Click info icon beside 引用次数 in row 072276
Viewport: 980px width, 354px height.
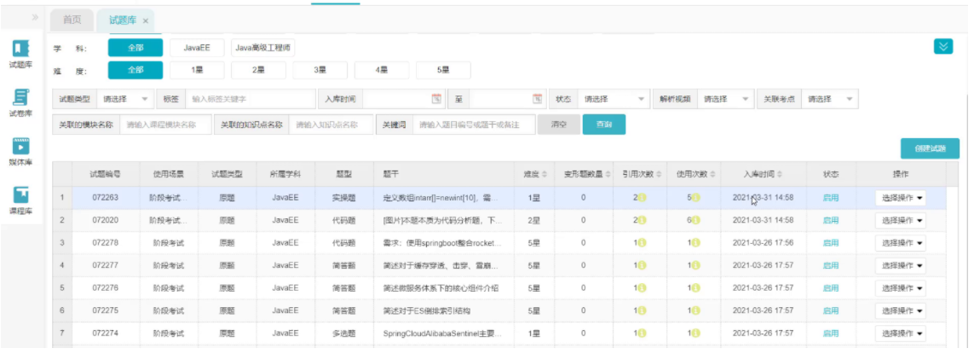pos(641,287)
